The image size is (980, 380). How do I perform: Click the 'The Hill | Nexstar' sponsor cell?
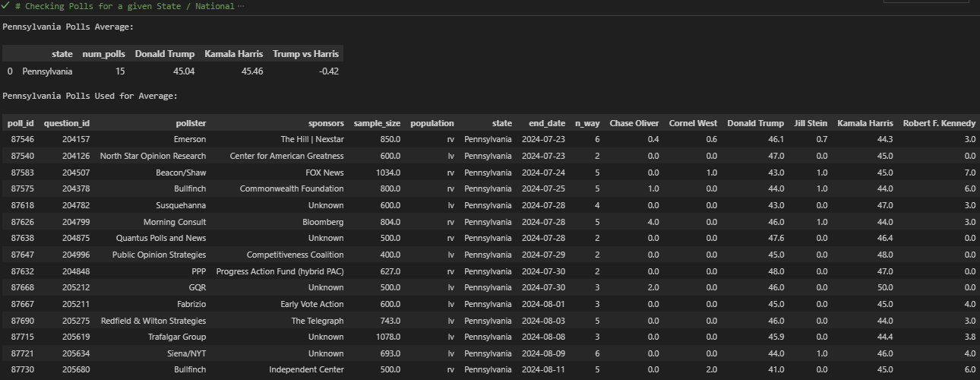[x=312, y=140]
